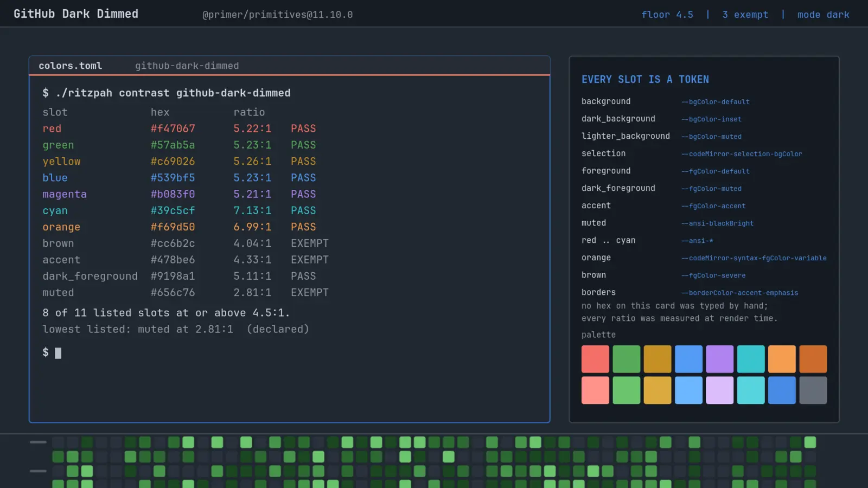Click the 3 exempt header link

[x=745, y=15]
